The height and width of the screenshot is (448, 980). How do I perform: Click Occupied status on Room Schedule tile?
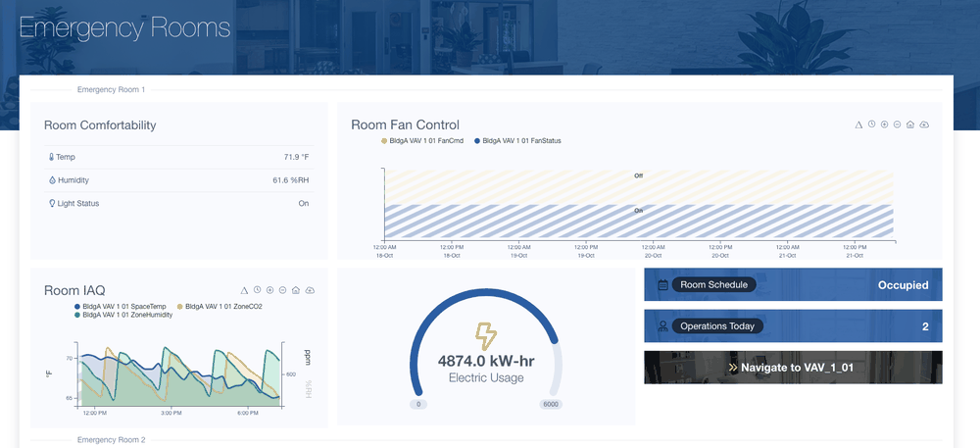(x=904, y=285)
